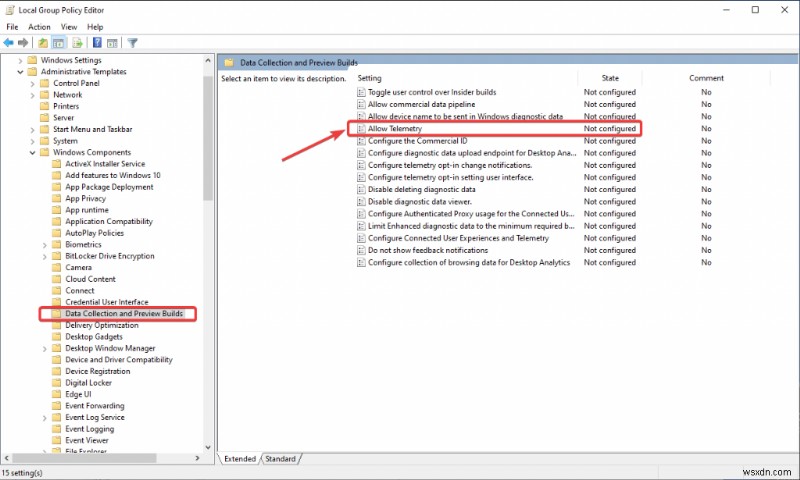Open the Help toolbar icon

point(97,43)
